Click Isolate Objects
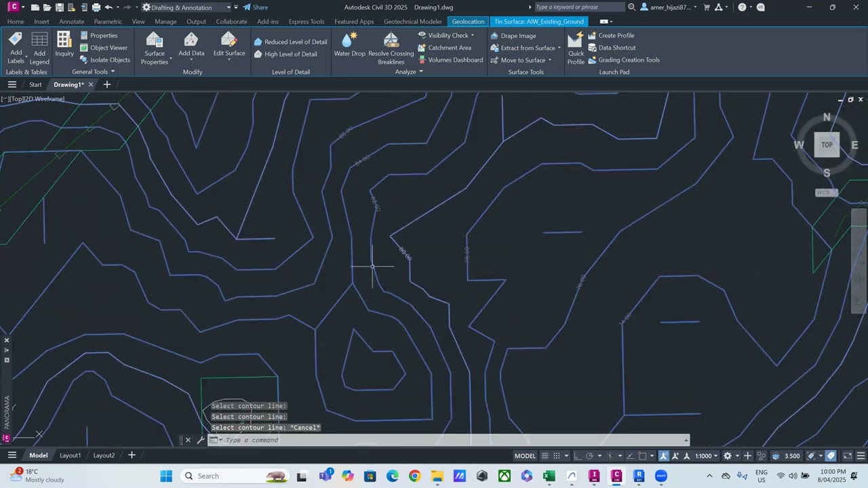Image resolution: width=868 pixels, height=488 pixels. click(105, 60)
